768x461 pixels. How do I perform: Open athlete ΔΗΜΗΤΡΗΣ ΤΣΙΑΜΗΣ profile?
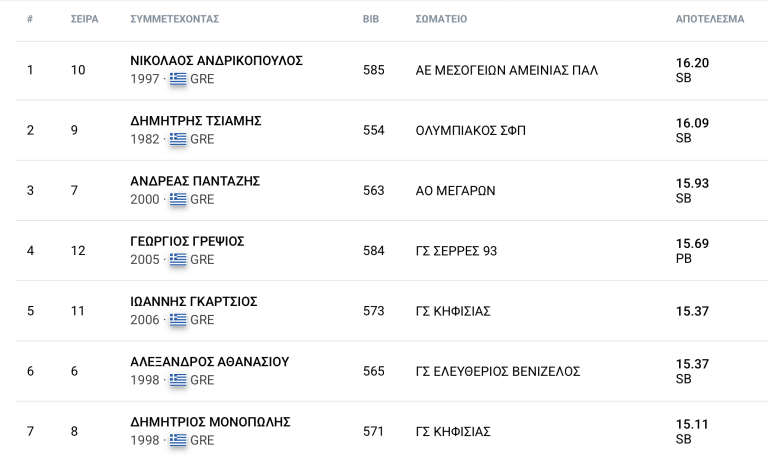pos(196,121)
